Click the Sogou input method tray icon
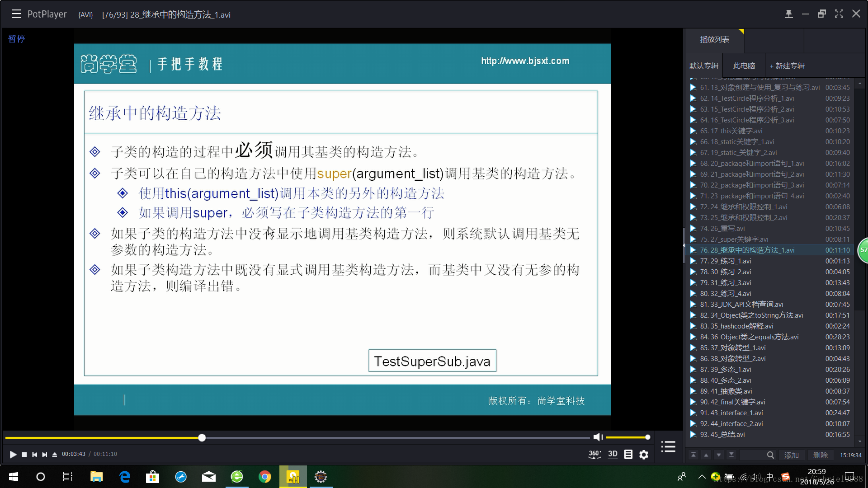This screenshot has height=488, width=868. click(x=786, y=477)
